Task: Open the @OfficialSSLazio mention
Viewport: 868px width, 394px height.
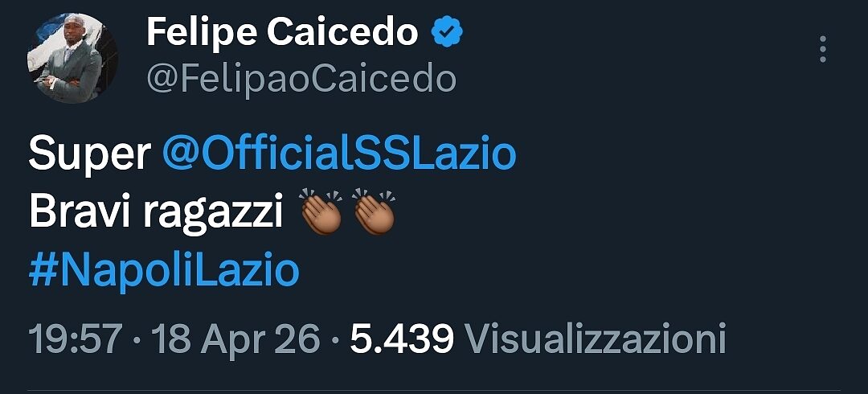Action: click(338, 154)
